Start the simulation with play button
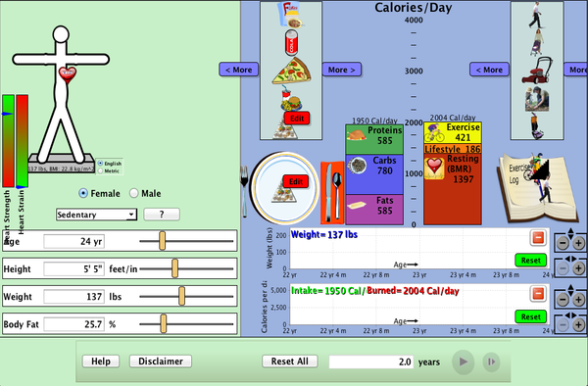The height and width of the screenshot is (386, 588). click(x=464, y=362)
